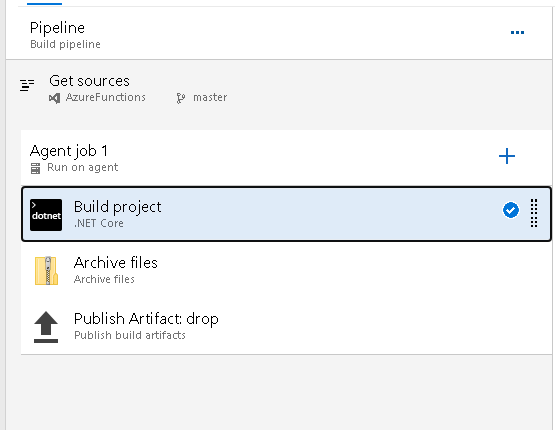Click the Get sources list icon
555x430 pixels.
coord(27,85)
